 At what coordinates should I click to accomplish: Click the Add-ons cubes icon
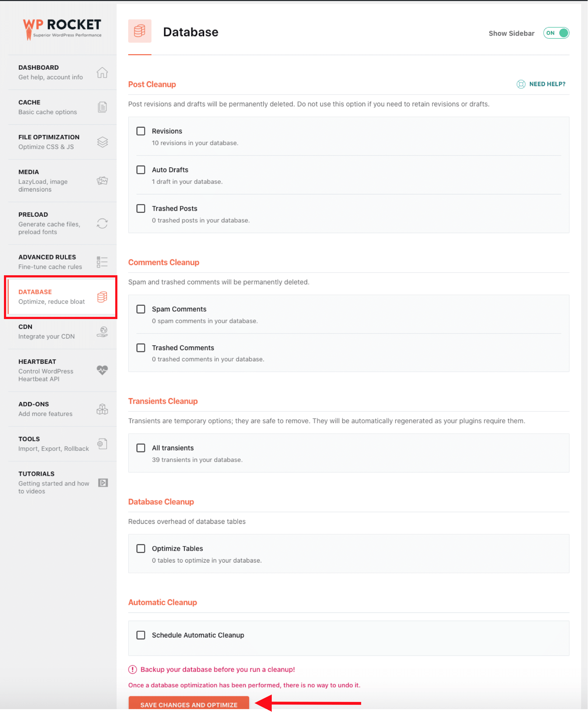coord(102,409)
